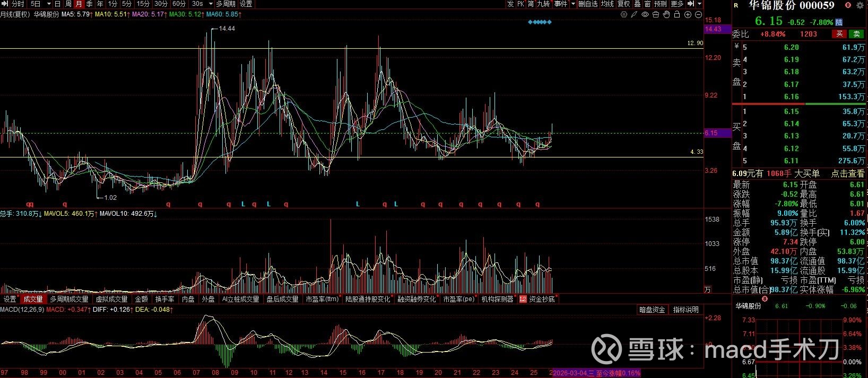Toggle the chart lock icon
Screen dimensions: 868x378
(x=677, y=15)
